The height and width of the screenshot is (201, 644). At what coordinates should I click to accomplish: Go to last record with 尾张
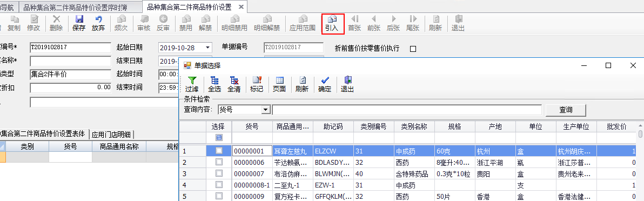pyautogui.click(x=413, y=23)
